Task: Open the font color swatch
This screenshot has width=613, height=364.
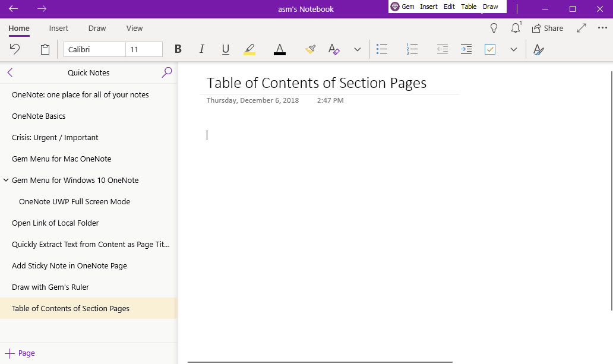Action: [279, 49]
